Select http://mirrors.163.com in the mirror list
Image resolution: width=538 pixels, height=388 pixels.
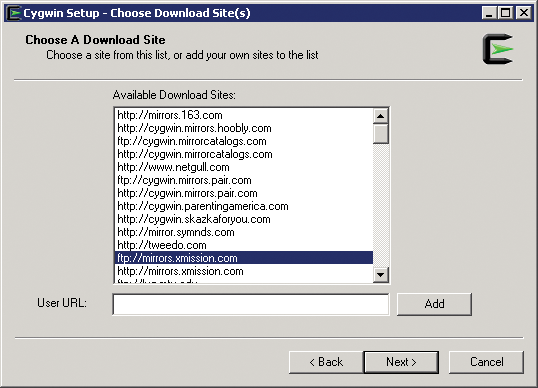pyautogui.click(x=244, y=115)
